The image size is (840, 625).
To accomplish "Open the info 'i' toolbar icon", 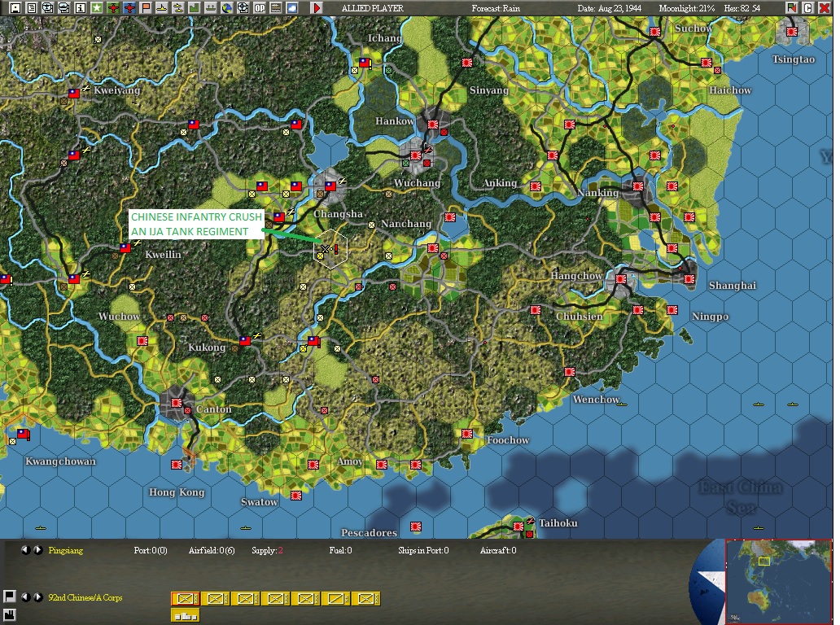I will pos(81,8).
